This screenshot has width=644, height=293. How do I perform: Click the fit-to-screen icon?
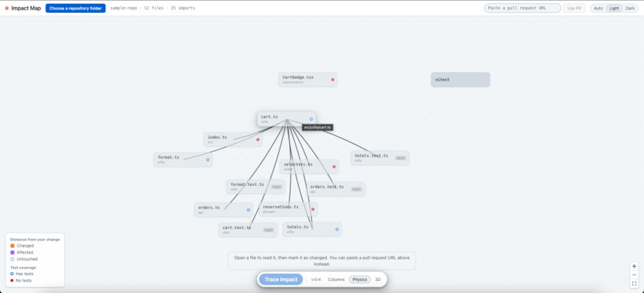[x=634, y=283]
